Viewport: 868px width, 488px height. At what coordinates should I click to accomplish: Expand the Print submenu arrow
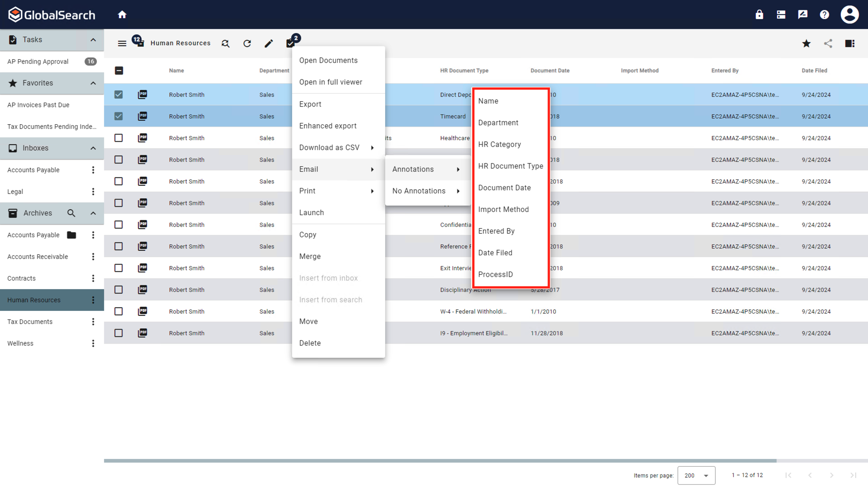click(x=373, y=191)
